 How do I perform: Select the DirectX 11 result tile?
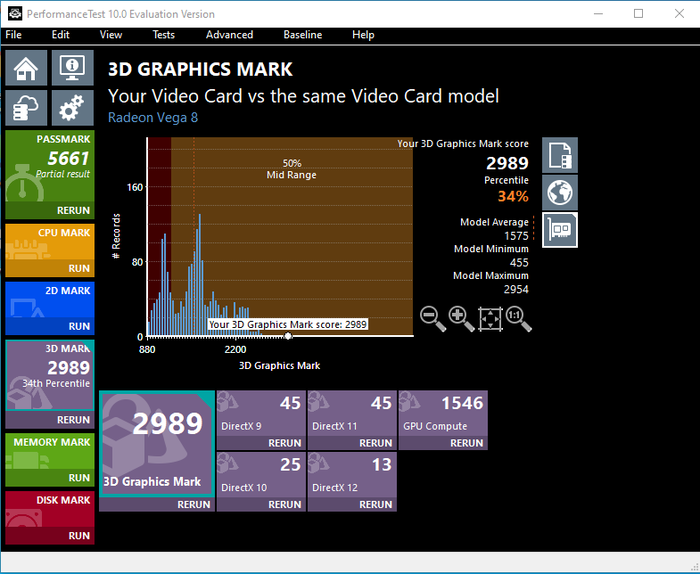(x=352, y=413)
